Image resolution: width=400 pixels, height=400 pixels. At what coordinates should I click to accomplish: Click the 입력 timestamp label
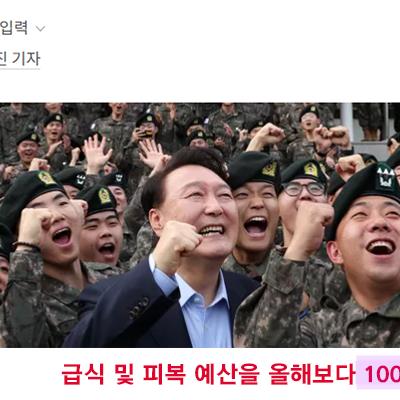[x=14, y=28]
